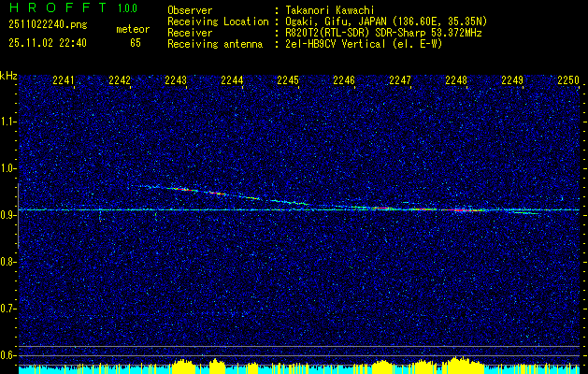The height and width of the screenshot is (374, 588).
Task: Click time marker 2242
Action: pos(120,80)
